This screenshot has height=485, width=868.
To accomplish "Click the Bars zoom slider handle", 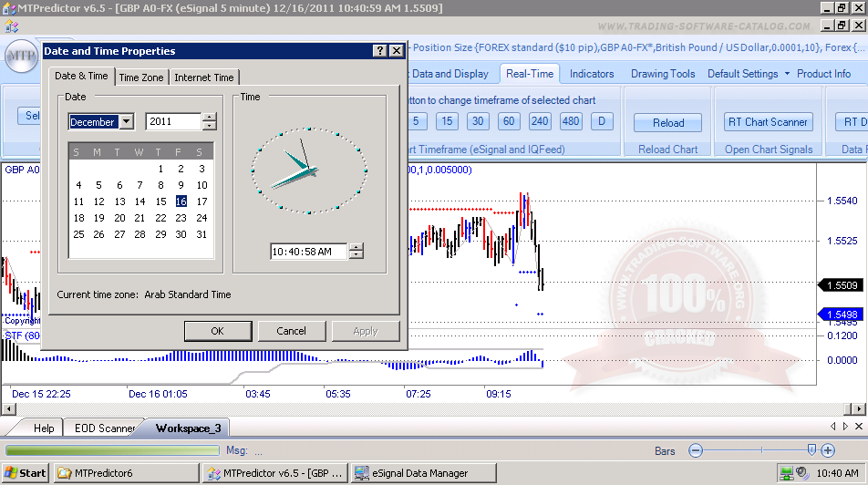I will pos(811,449).
